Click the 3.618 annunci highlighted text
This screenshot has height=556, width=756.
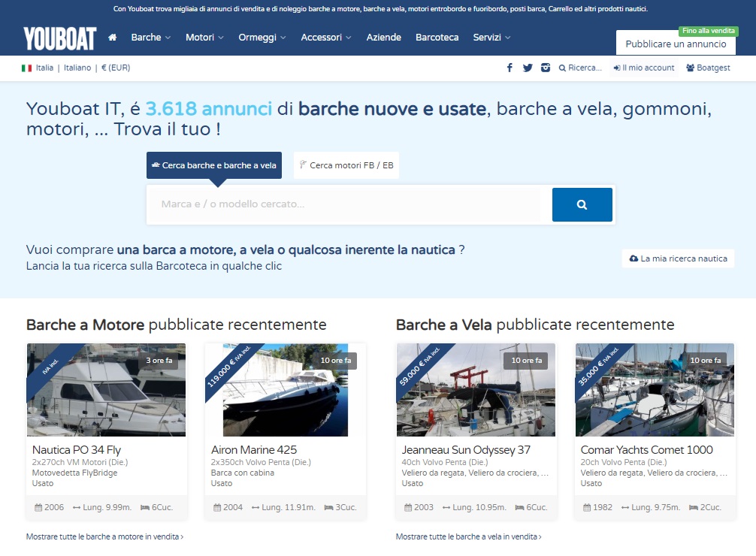tap(209, 108)
